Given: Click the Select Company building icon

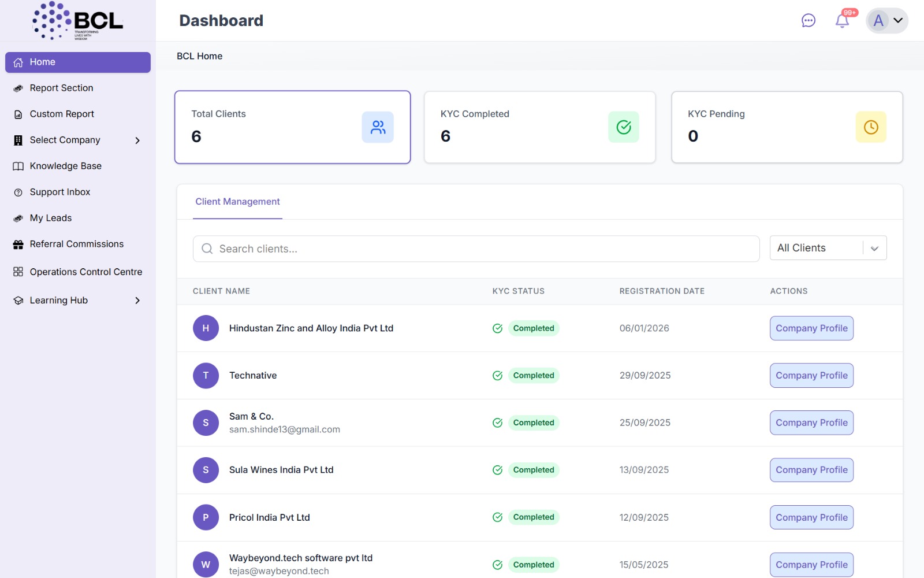Looking at the screenshot, I should (18, 140).
